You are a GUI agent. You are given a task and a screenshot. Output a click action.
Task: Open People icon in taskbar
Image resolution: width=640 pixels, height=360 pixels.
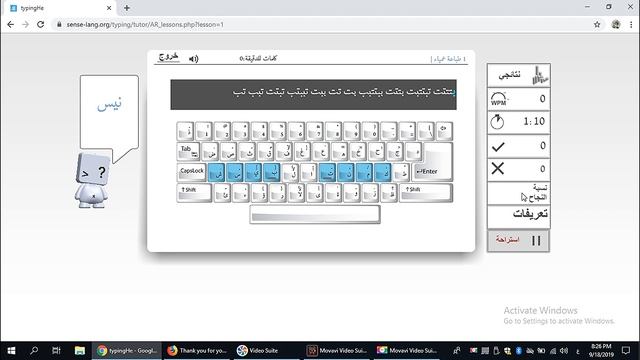click(457, 351)
